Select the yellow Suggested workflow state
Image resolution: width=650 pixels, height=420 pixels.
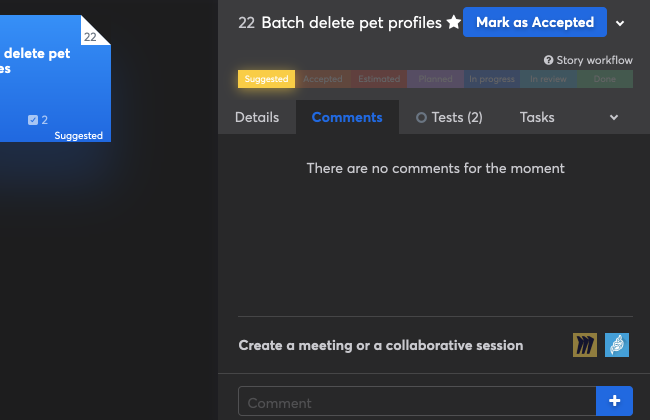tap(266, 79)
